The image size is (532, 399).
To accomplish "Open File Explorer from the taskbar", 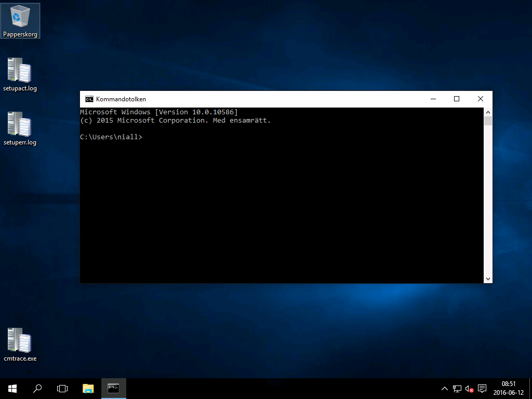I will 88,389.
